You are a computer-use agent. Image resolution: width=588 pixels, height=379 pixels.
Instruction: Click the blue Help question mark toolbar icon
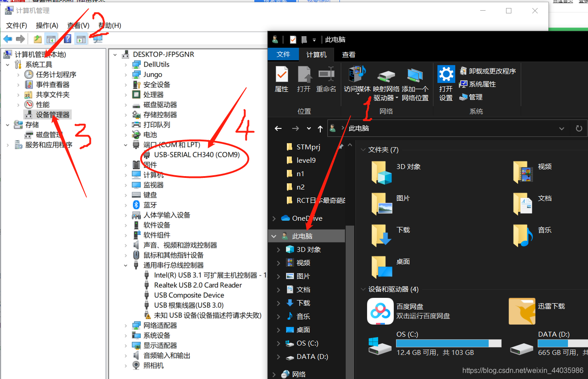[x=67, y=39]
